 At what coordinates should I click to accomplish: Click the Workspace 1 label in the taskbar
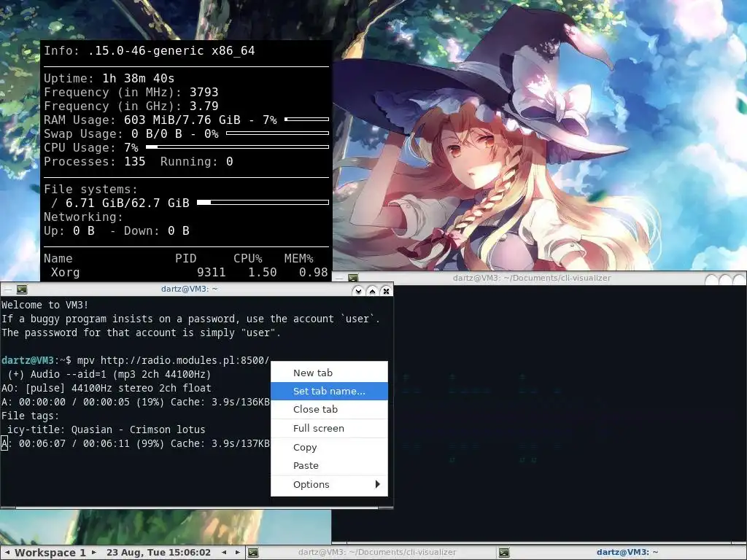(50, 553)
